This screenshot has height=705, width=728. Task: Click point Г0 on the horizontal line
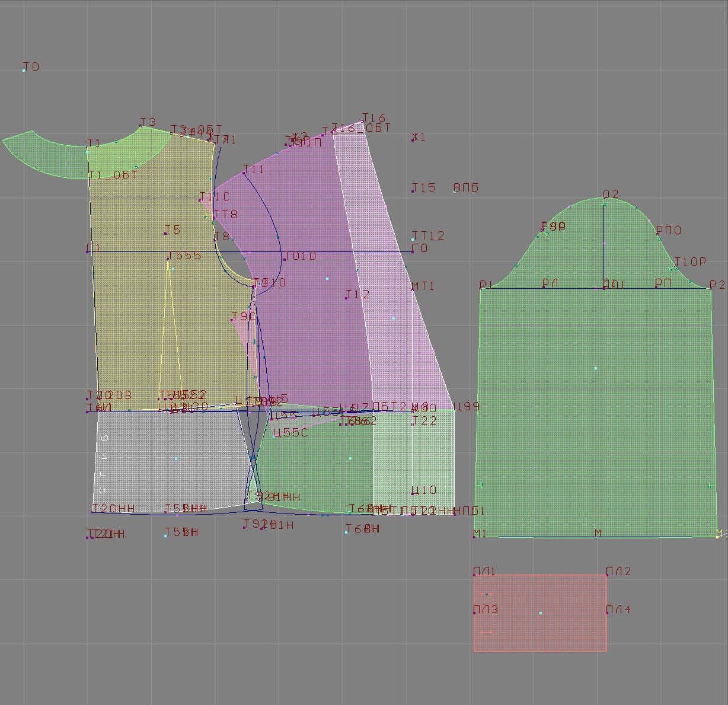413,251
